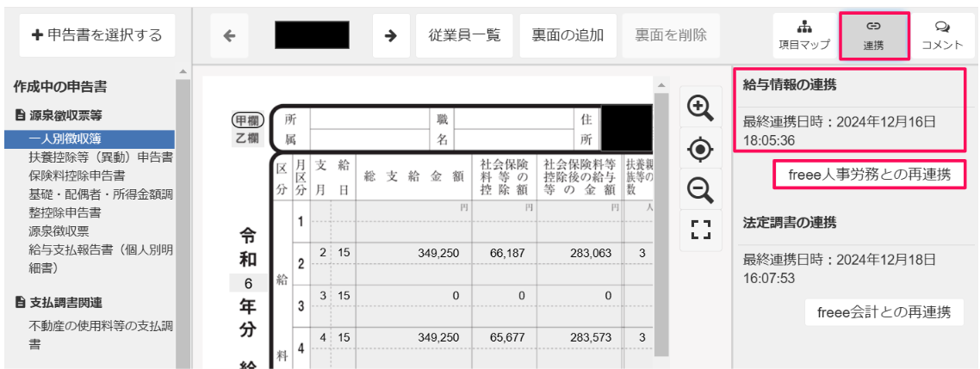Click the zoom out magnifier icon
The image size is (980, 369).
pos(700,190)
